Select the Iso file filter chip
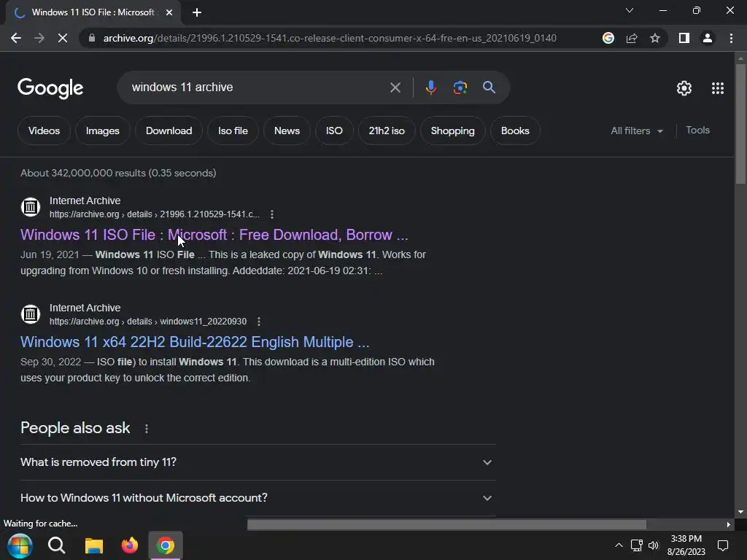The height and width of the screenshot is (560, 747). pos(233,131)
